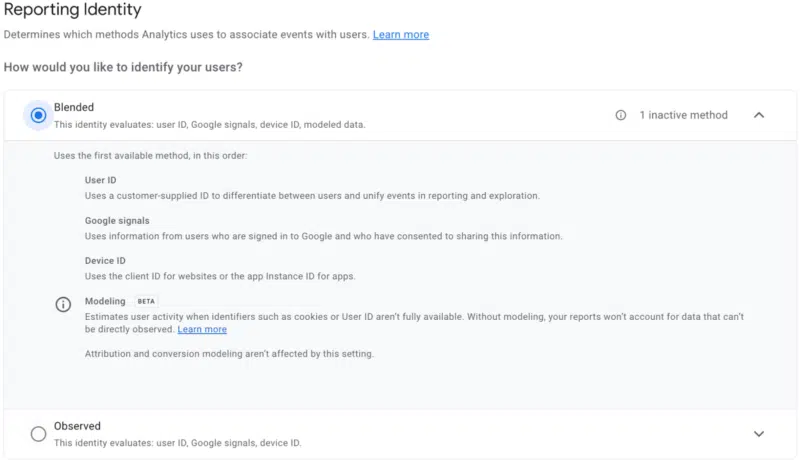The height and width of the screenshot is (463, 800).
Task: Click 'How would you like to identify' question
Action: [123, 67]
